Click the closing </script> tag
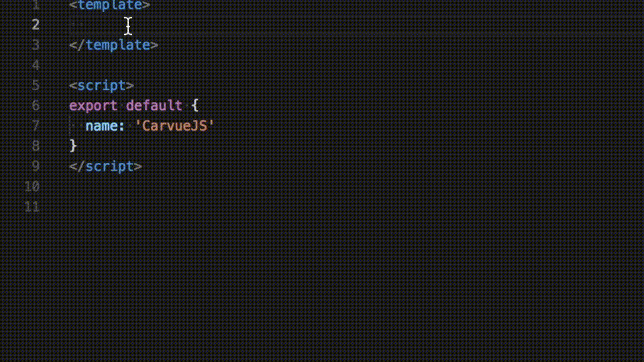 pos(105,166)
